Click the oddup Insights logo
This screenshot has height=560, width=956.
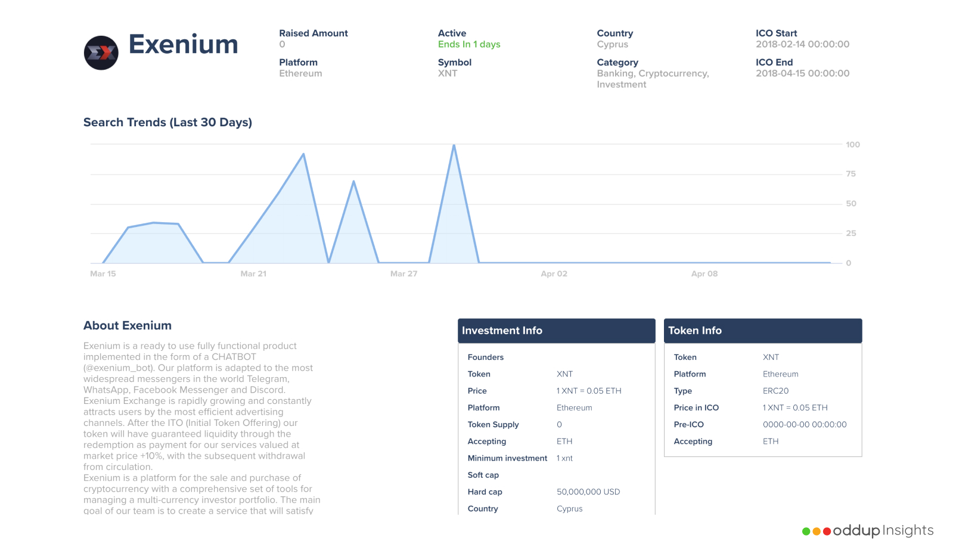[868, 531]
